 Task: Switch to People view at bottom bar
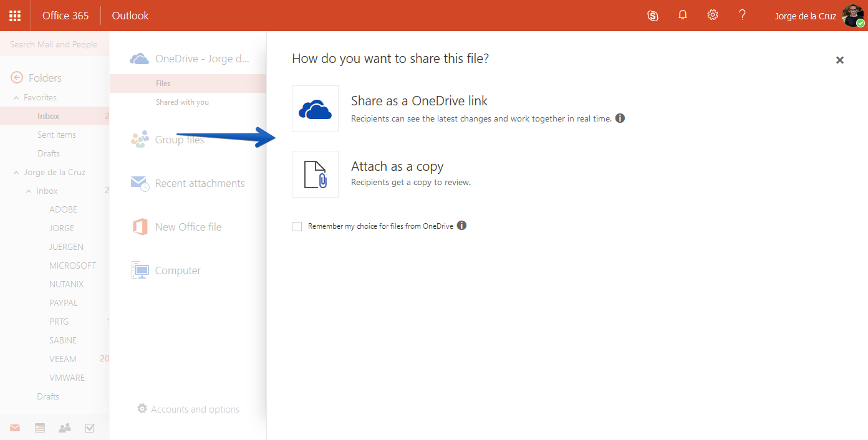click(65, 428)
